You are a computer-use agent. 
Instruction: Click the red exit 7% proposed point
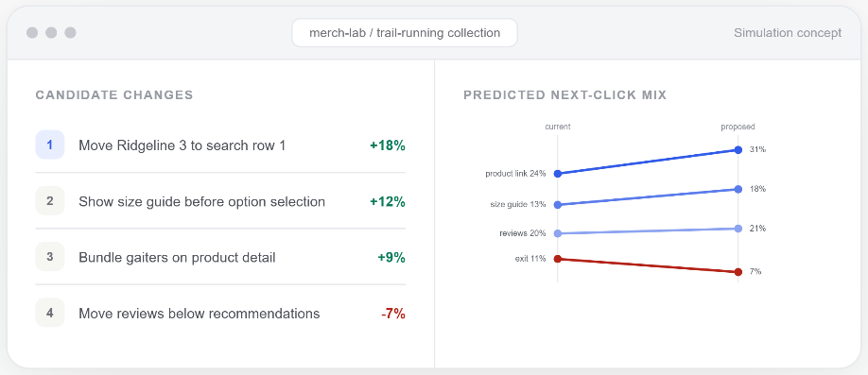(x=738, y=272)
